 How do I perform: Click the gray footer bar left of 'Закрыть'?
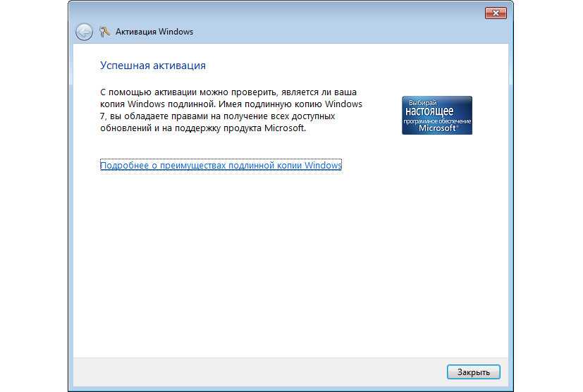254,372
